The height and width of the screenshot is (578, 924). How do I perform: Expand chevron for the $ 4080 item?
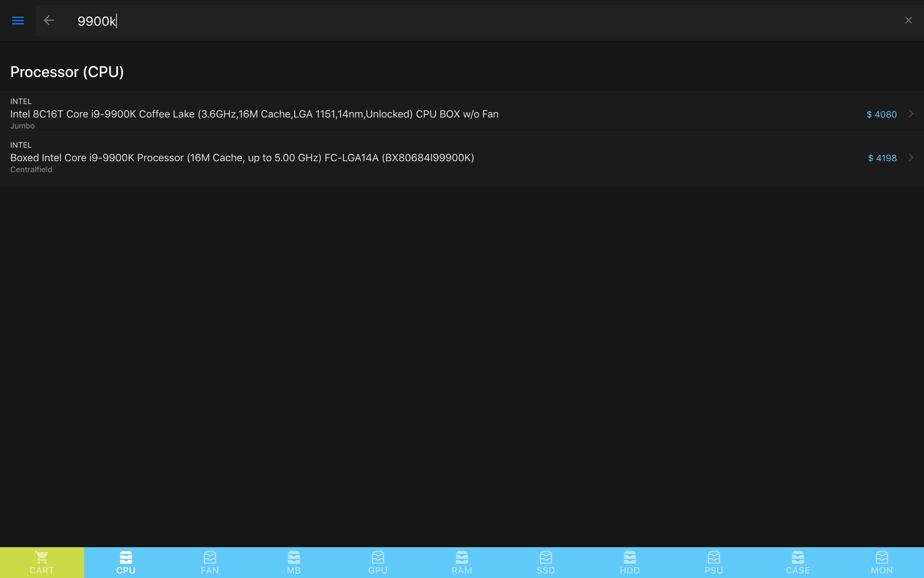click(x=911, y=114)
